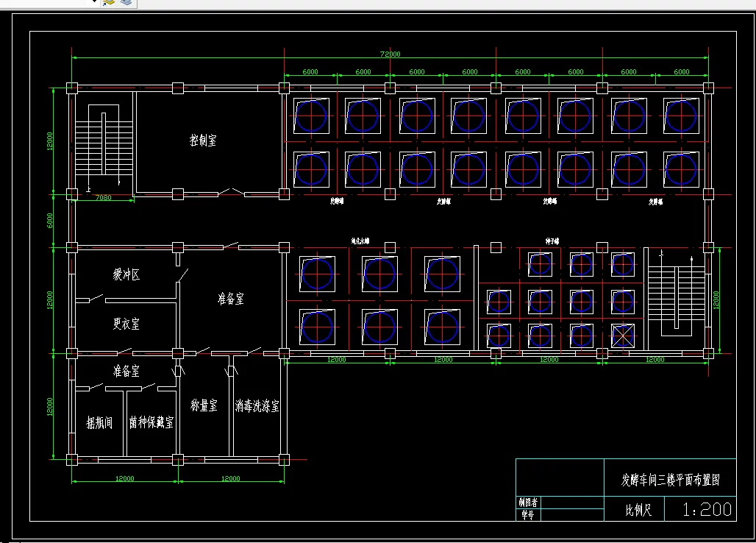Image resolution: width=756 pixels, height=543 pixels.
Task: Select the crossed-out square tank symbol
Action: [x=623, y=336]
